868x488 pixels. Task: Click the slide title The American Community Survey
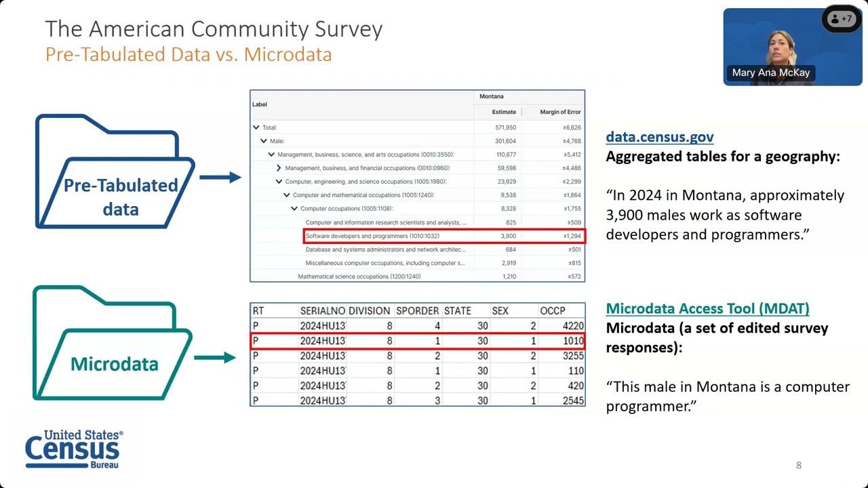coord(214,29)
